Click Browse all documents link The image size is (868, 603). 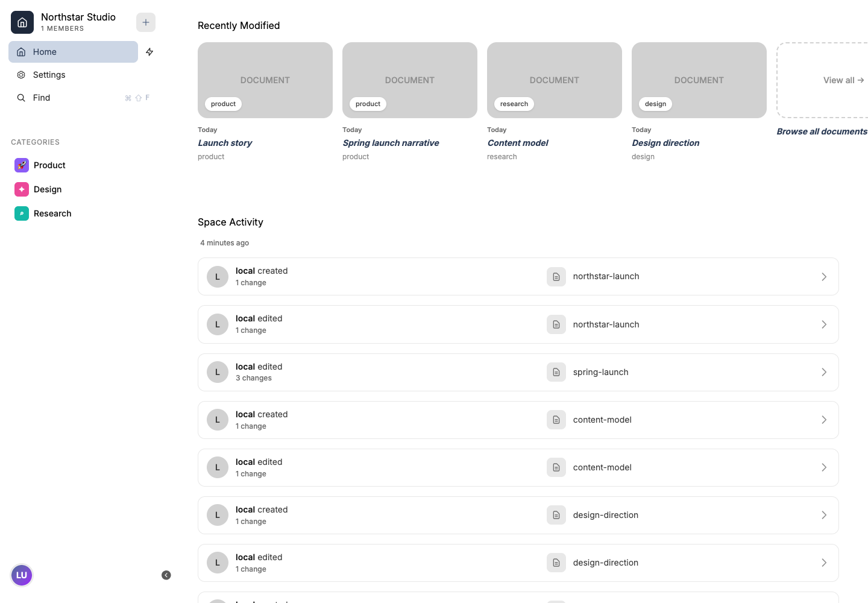click(822, 131)
